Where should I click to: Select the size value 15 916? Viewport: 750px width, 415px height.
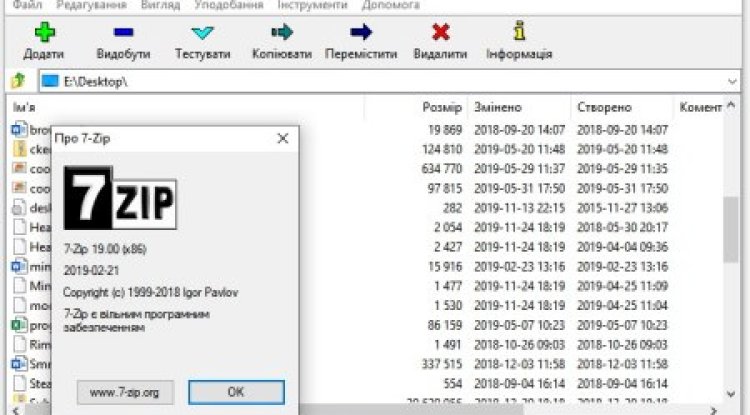tap(445, 266)
